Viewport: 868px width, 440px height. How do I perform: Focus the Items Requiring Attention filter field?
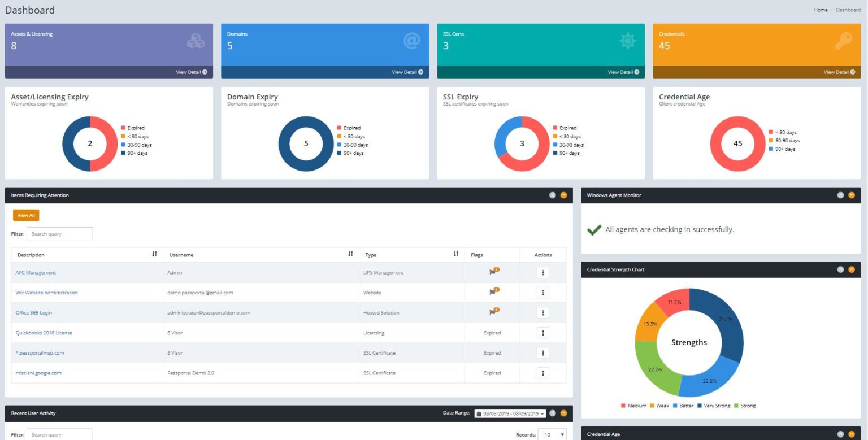pyautogui.click(x=59, y=234)
